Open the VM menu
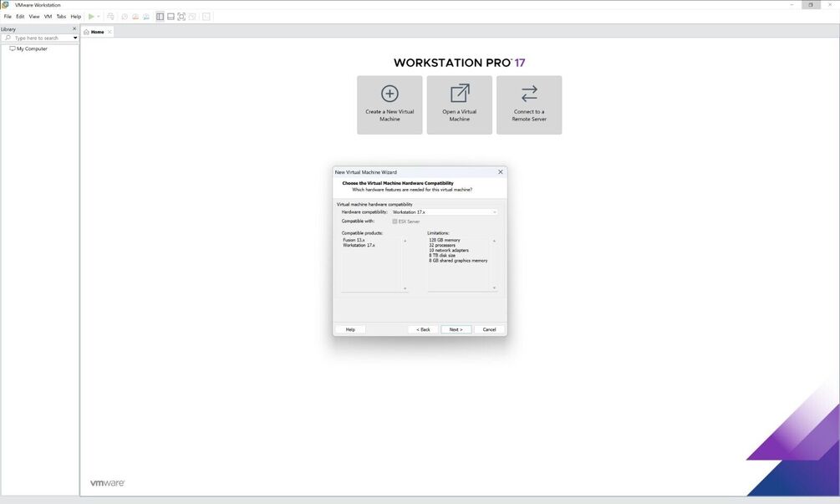Viewport: 840px width, 504px height. [48, 17]
